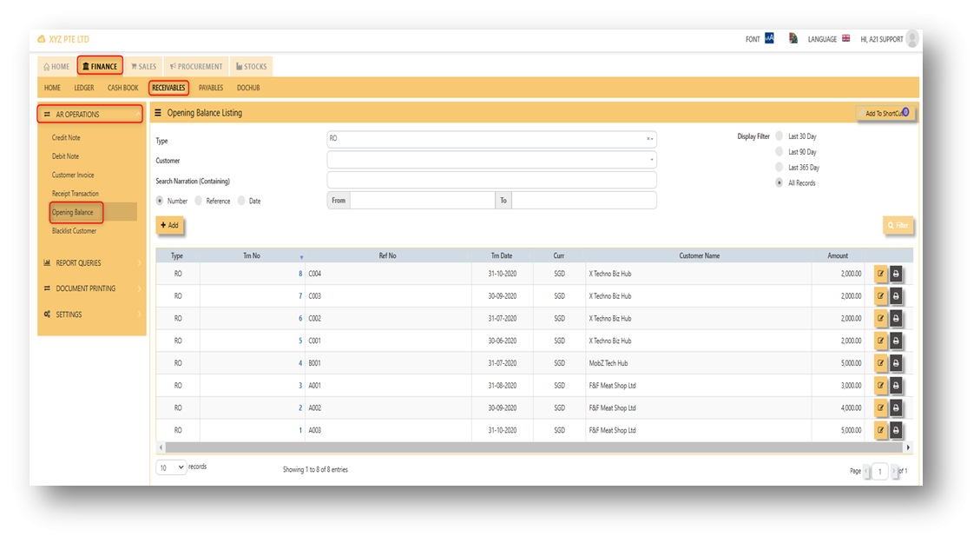Switch to DOCHUB submenu
The height and width of the screenshot is (543, 980).
point(248,89)
